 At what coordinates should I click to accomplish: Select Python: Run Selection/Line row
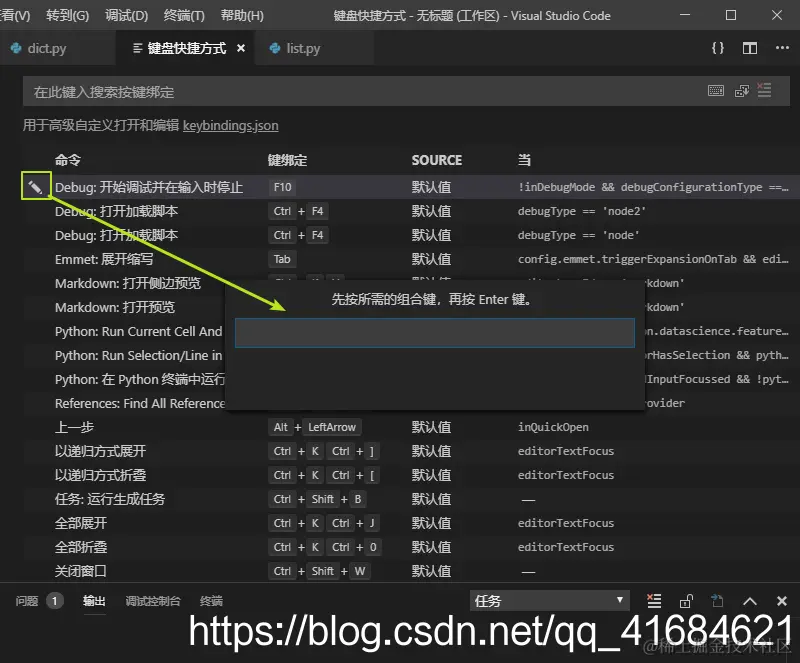pos(138,355)
